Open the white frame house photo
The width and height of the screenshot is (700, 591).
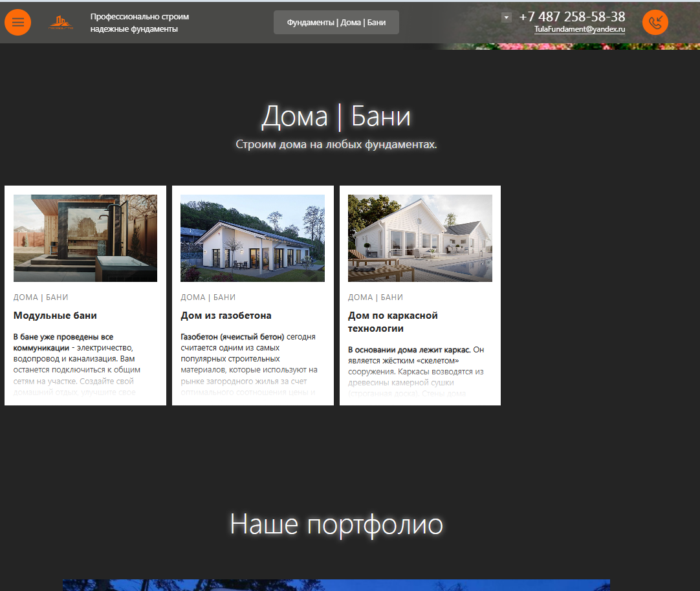(420, 238)
